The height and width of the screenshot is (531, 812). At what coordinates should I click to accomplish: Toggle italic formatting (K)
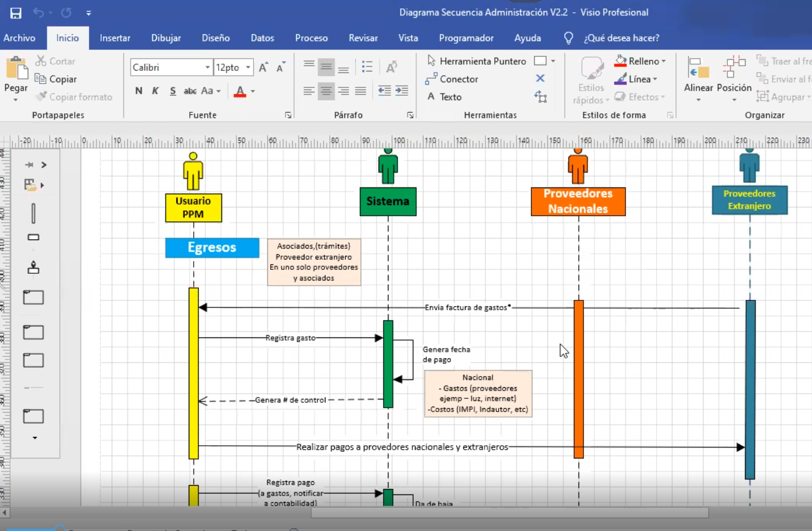(x=156, y=91)
